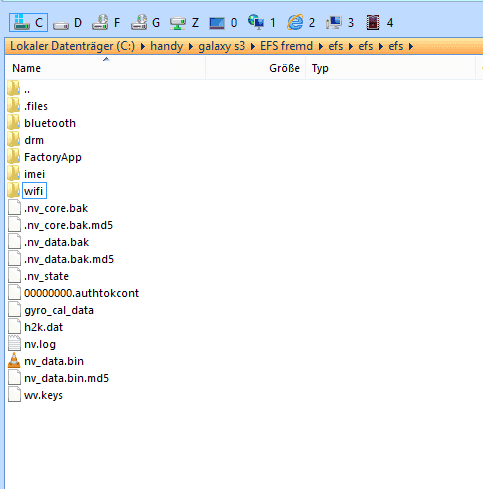Navigate to Lokaler Datenträger (C:) breadcrumb
483x489 pixels.
coord(72,46)
